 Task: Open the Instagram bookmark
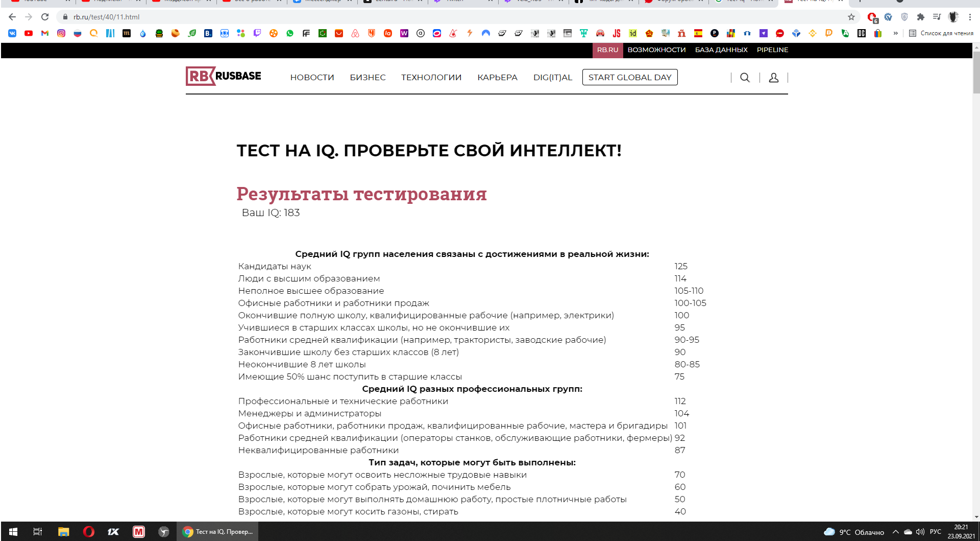click(61, 33)
